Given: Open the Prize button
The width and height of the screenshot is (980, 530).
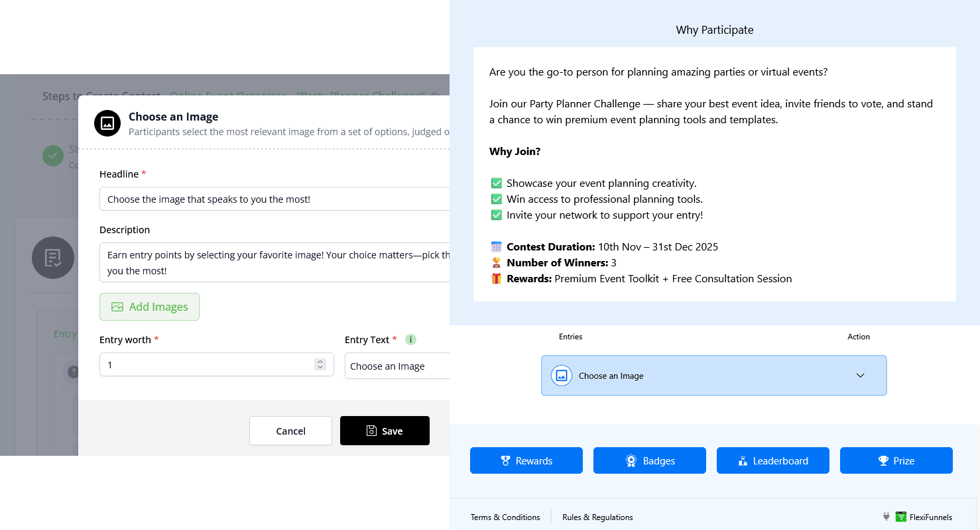Looking at the screenshot, I should coord(896,460).
